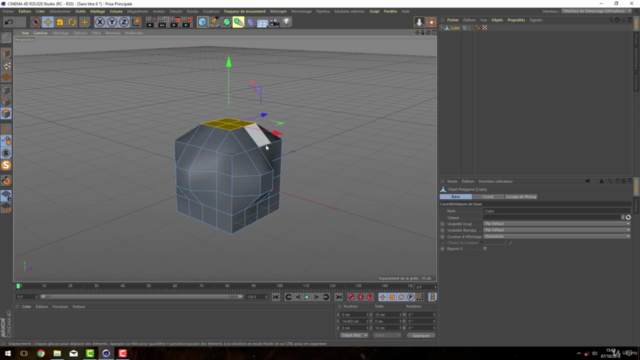Image resolution: width=640 pixels, height=360 pixels.
Task: Open Couleur d'Affichage dropdown
Action: tap(557, 236)
